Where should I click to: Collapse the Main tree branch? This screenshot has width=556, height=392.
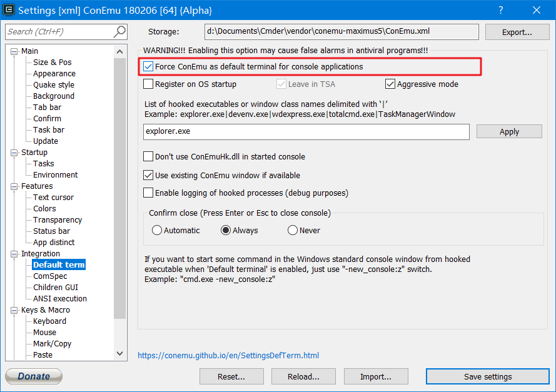(15, 51)
